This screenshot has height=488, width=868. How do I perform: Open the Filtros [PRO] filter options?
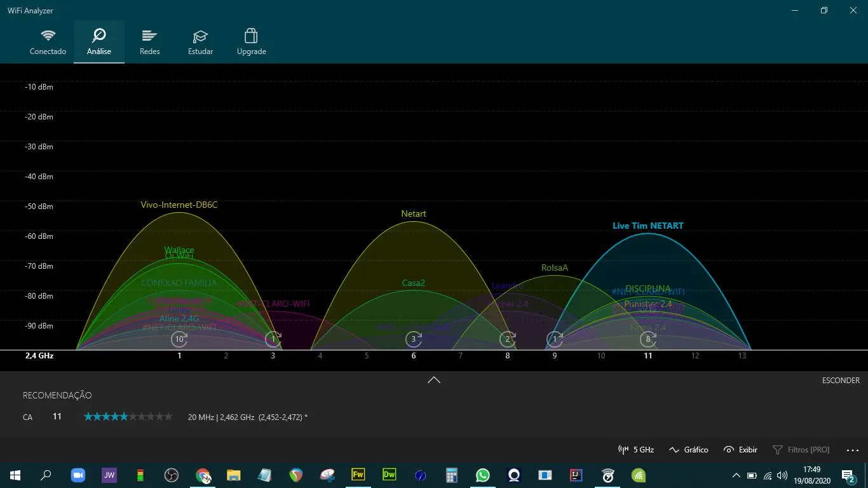coord(801,450)
